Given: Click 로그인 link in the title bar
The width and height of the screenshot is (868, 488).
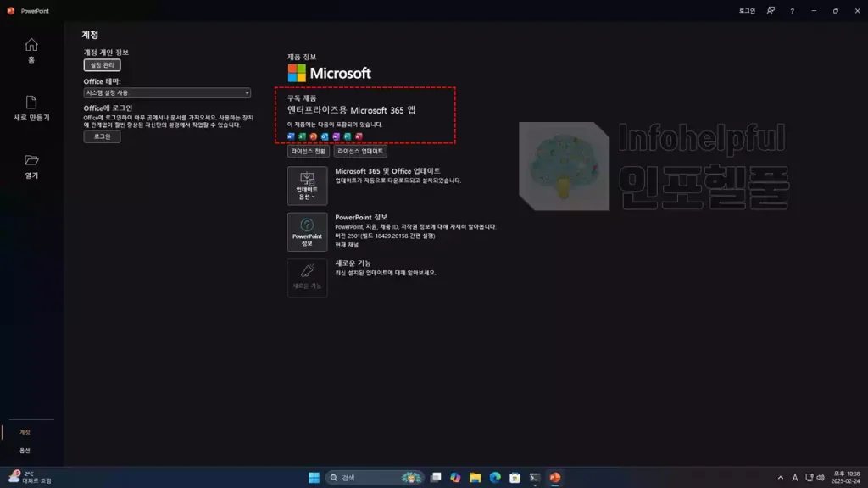Looking at the screenshot, I should [747, 10].
